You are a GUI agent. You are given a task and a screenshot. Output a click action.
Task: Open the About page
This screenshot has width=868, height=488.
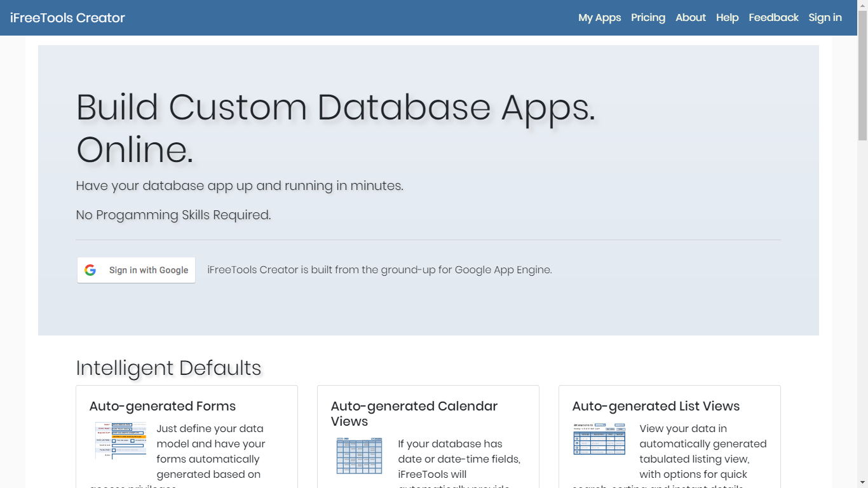click(691, 17)
